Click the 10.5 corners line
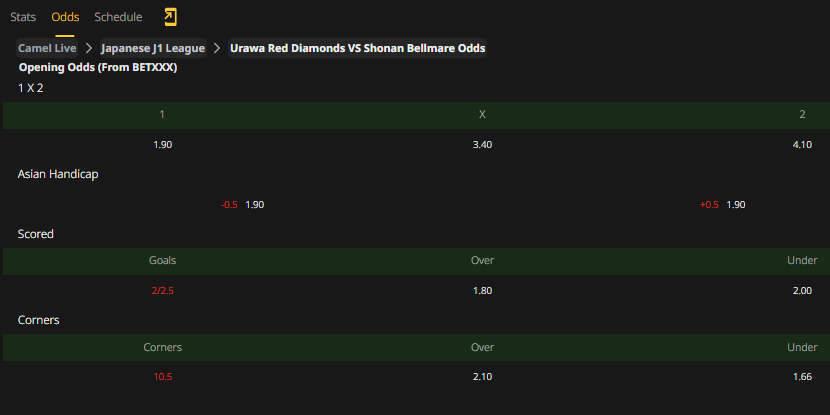Image resolution: width=830 pixels, height=415 pixels. click(163, 377)
